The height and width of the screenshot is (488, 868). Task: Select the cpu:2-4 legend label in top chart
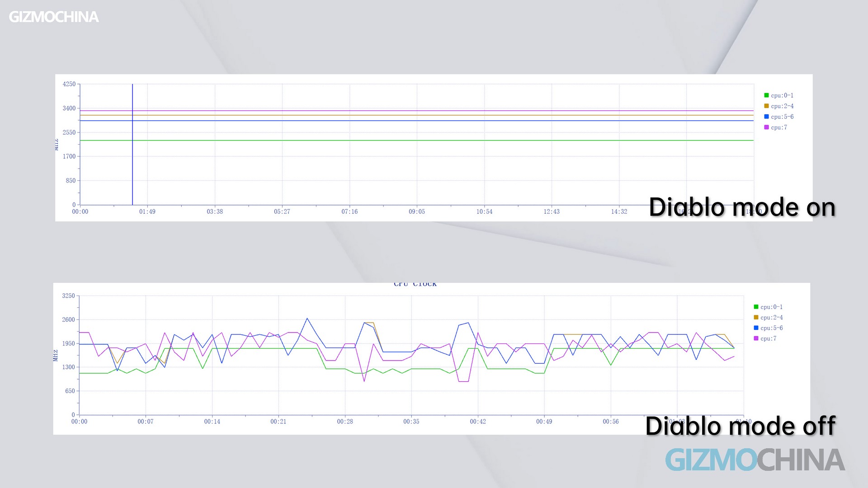pyautogui.click(x=782, y=106)
